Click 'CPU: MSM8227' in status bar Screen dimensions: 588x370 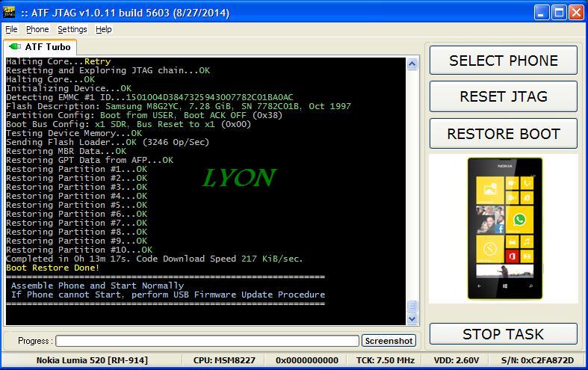pos(224,360)
